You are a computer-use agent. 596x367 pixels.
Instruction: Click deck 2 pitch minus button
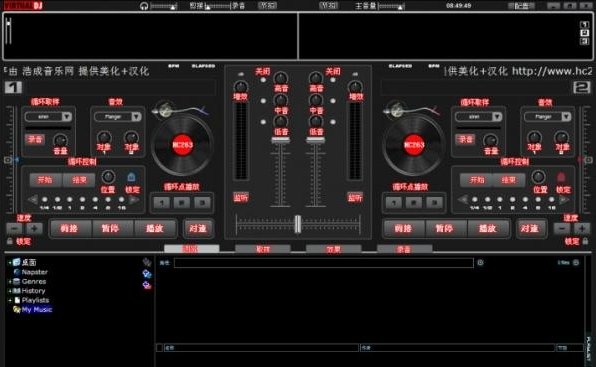(562, 229)
